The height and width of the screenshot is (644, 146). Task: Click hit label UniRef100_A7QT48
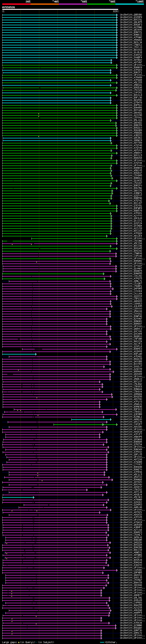point(131,146)
